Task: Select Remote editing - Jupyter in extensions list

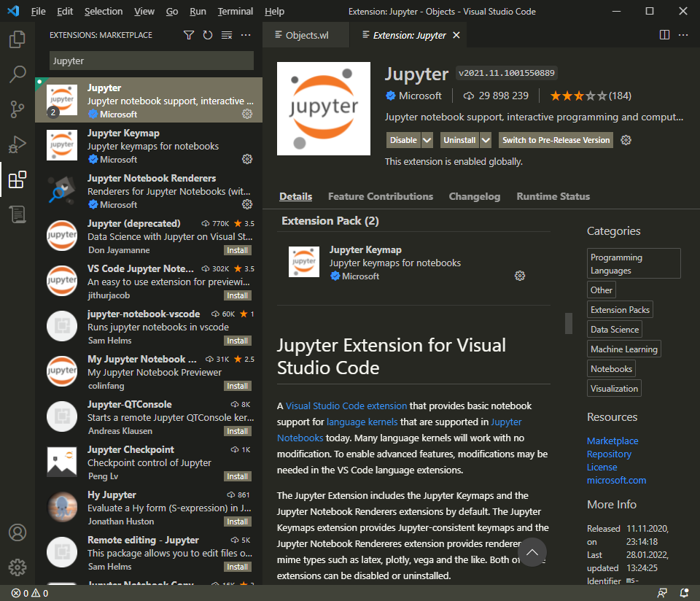Action: (149, 553)
